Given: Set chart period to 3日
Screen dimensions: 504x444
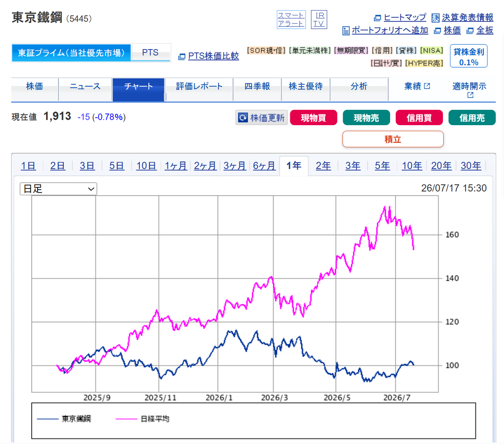Looking at the screenshot, I should click(87, 166).
